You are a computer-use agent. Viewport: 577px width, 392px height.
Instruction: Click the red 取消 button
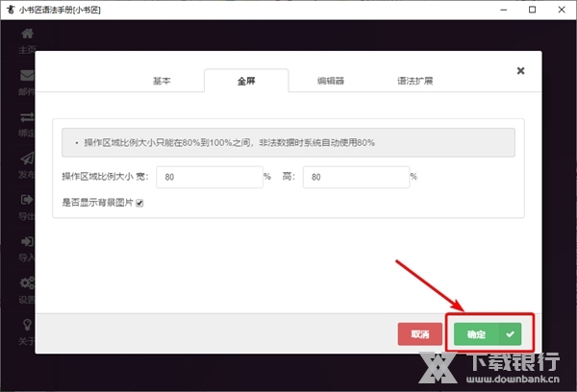420,334
